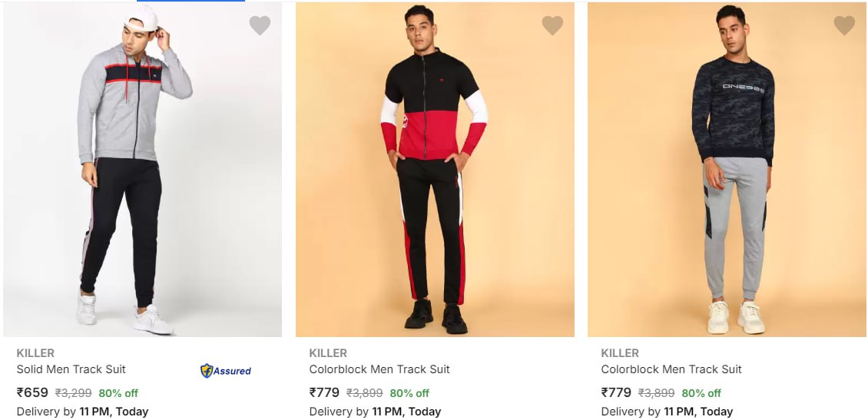Click KILLER brand under the red-black track suit

click(x=328, y=353)
